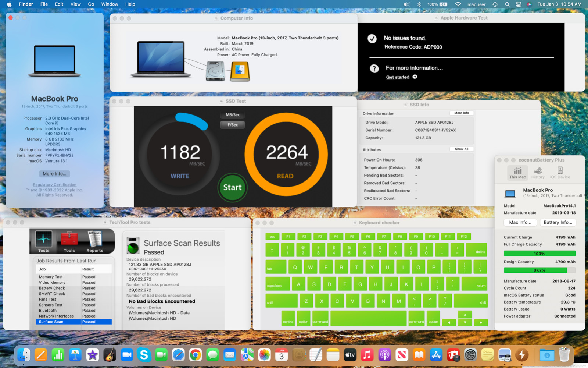Click the 87.7% design capacity bar
This screenshot has width=588, height=368.
pyautogui.click(x=539, y=270)
